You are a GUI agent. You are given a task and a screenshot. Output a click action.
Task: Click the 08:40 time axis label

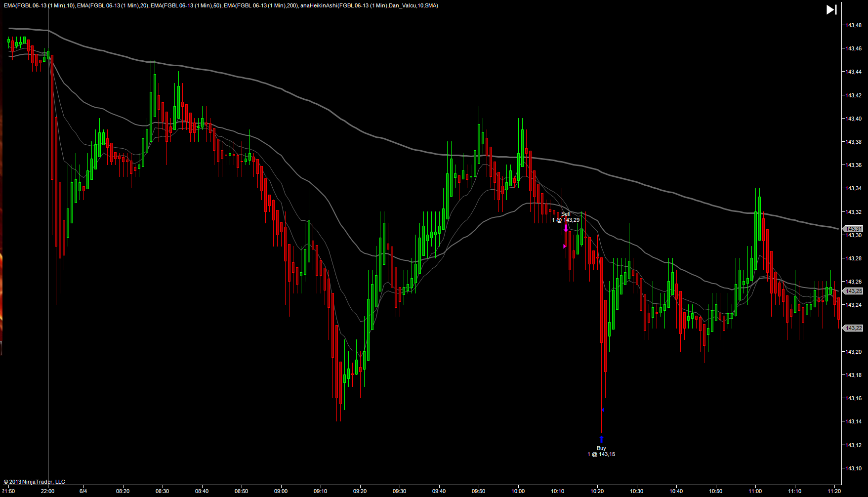pos(202,491)
